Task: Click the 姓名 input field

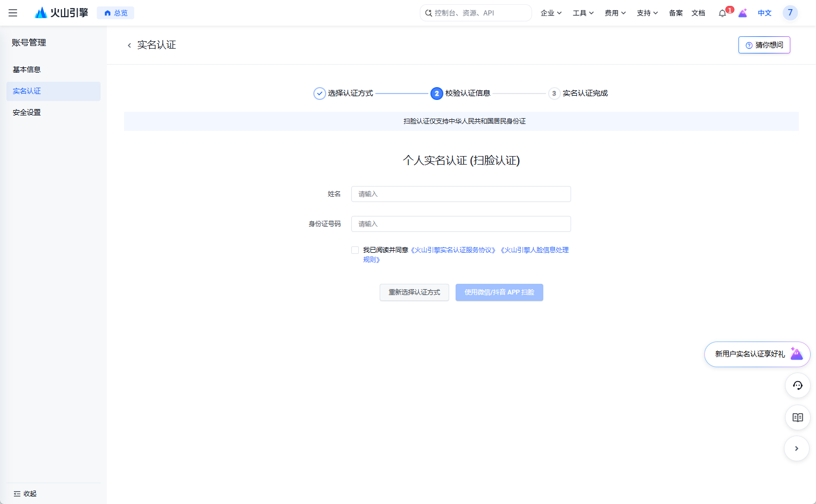Action: click(x=461, y=194)
